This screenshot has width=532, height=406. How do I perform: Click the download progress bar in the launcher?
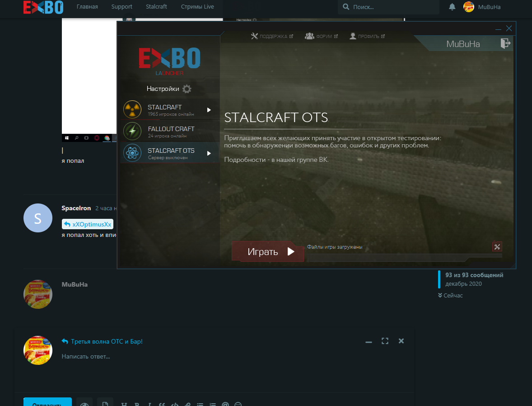[x=404, y=258]
